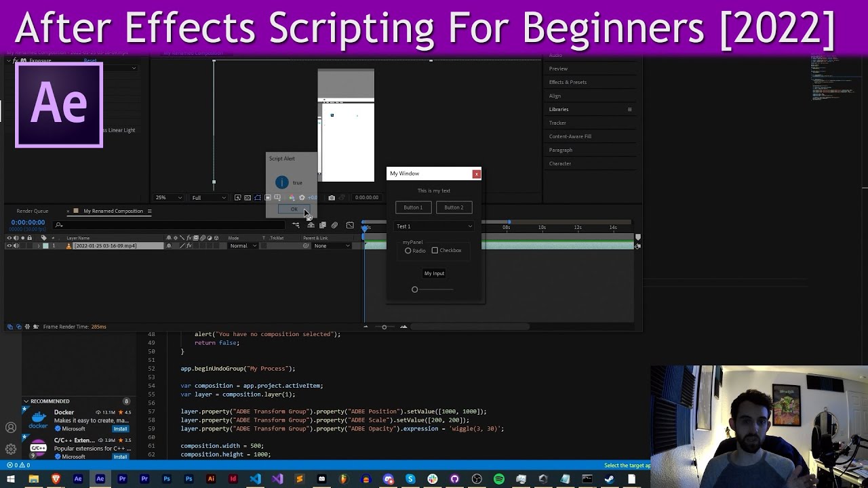Open the My Renamed Composition tab menu

[149, 211]
